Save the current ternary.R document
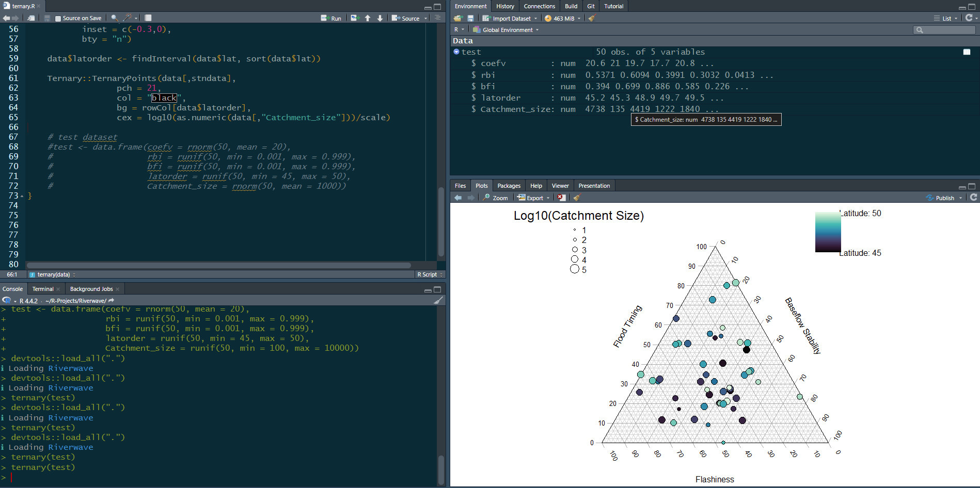 point(47,18)
